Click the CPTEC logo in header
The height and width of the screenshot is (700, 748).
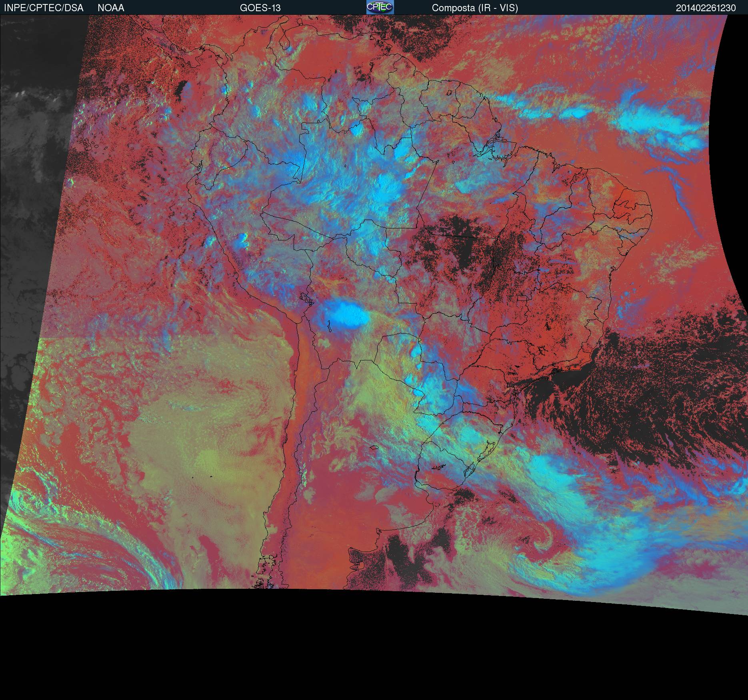(380, 7)
